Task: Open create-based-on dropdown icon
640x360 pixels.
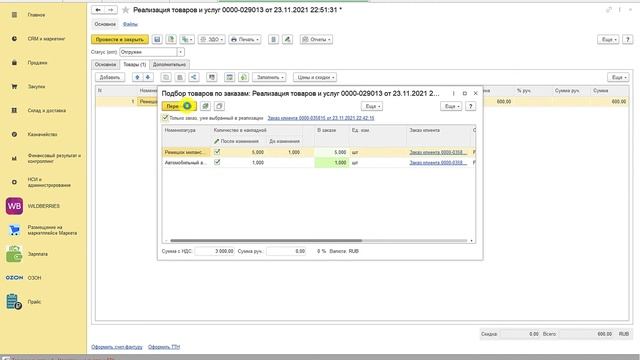Action: pos(187,40)
